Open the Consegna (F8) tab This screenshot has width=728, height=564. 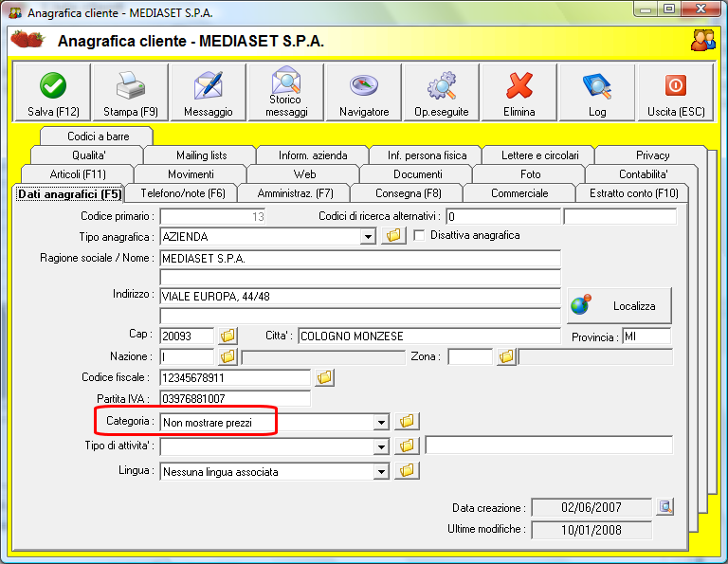point(409,193)
